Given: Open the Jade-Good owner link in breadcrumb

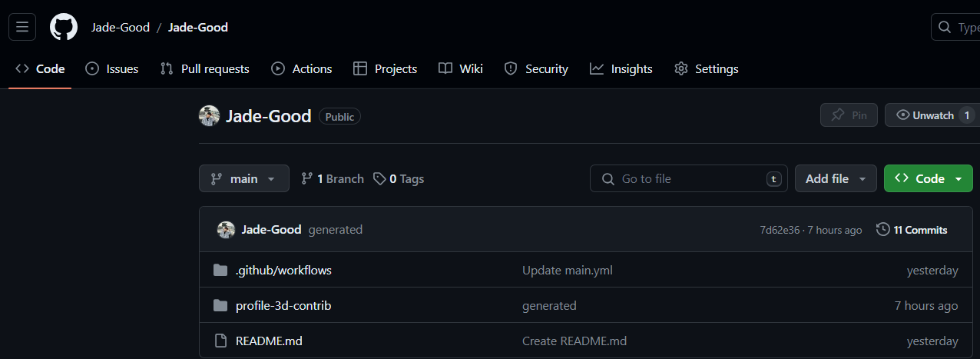Looking at the screenshot, I should (x=121, y=28).
